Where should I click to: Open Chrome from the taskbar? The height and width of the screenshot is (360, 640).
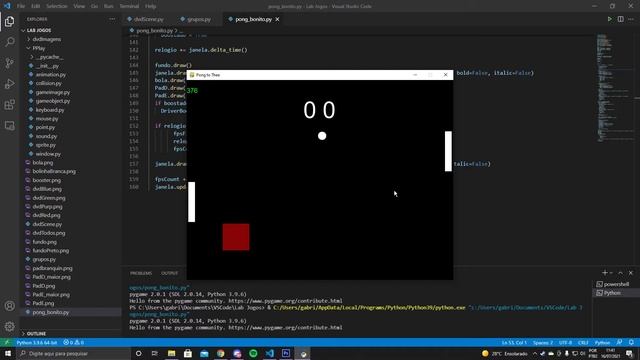tap(220, 353)
